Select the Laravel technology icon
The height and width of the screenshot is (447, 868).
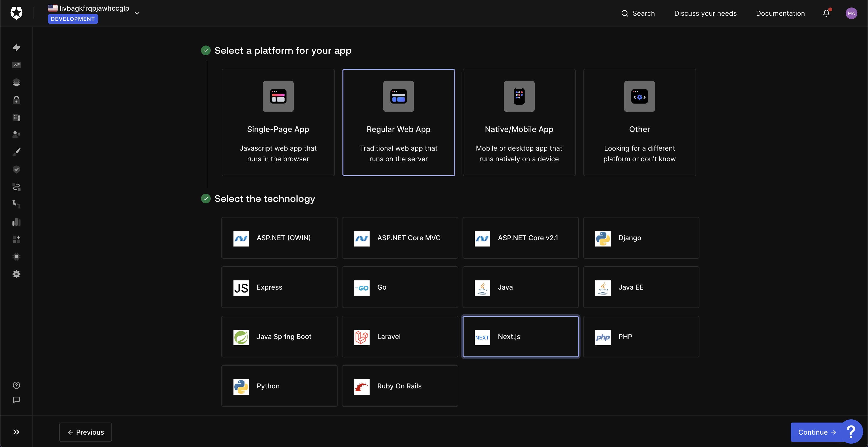[x=362, y=336]
